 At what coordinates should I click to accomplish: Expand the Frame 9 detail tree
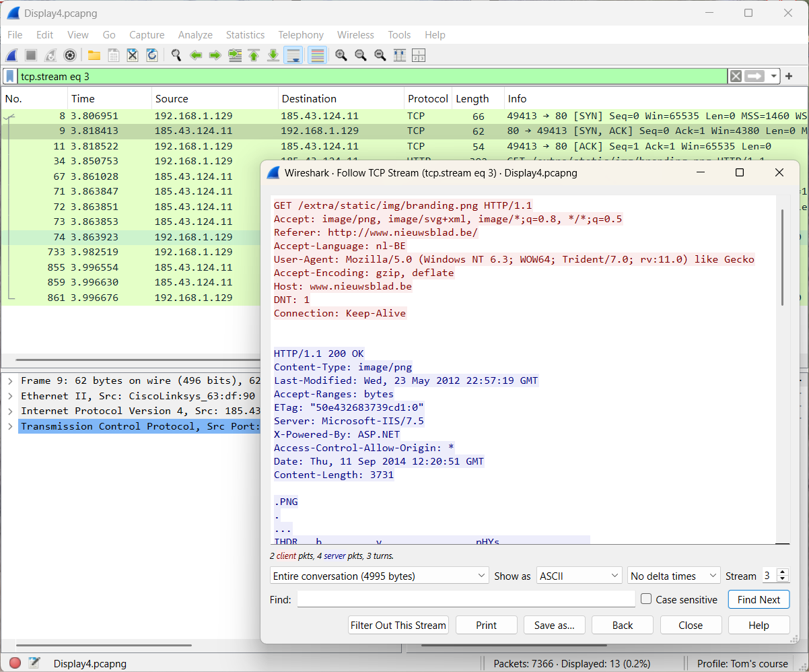click(11, 381)
